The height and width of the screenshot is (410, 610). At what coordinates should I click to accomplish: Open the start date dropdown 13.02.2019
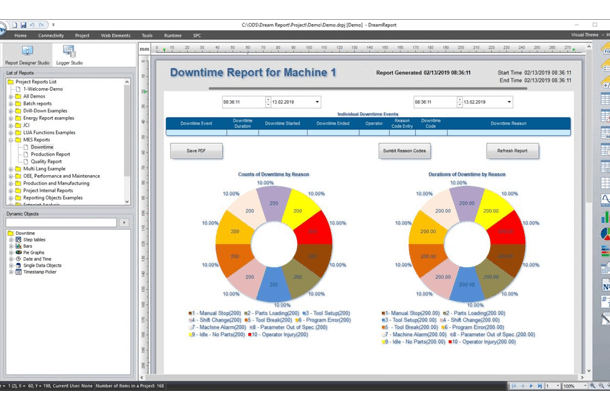tap(317, 102)
